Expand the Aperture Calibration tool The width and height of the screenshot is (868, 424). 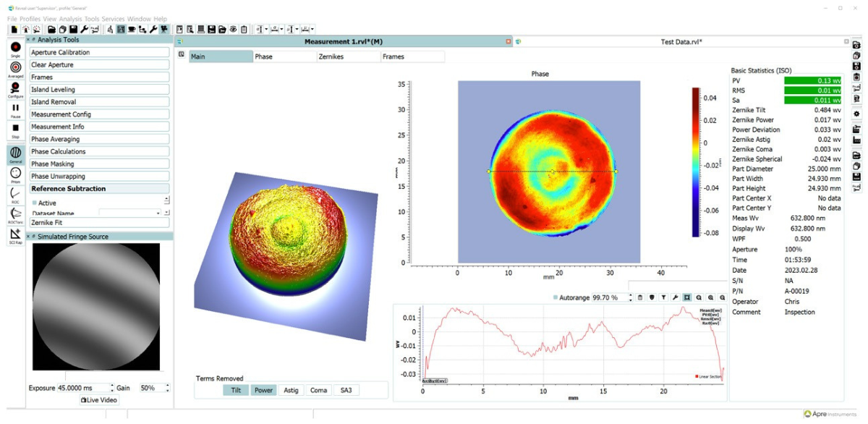pos(99,53)
